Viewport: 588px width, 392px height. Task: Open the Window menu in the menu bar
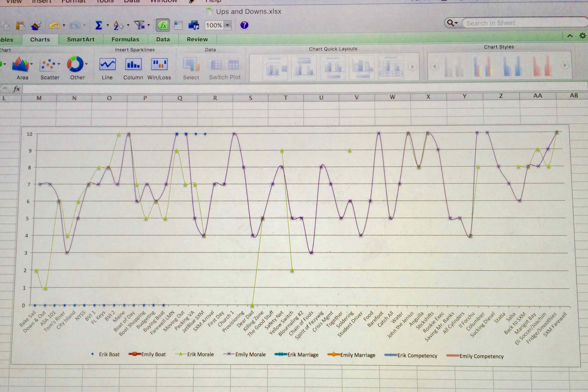pos(164,1)
